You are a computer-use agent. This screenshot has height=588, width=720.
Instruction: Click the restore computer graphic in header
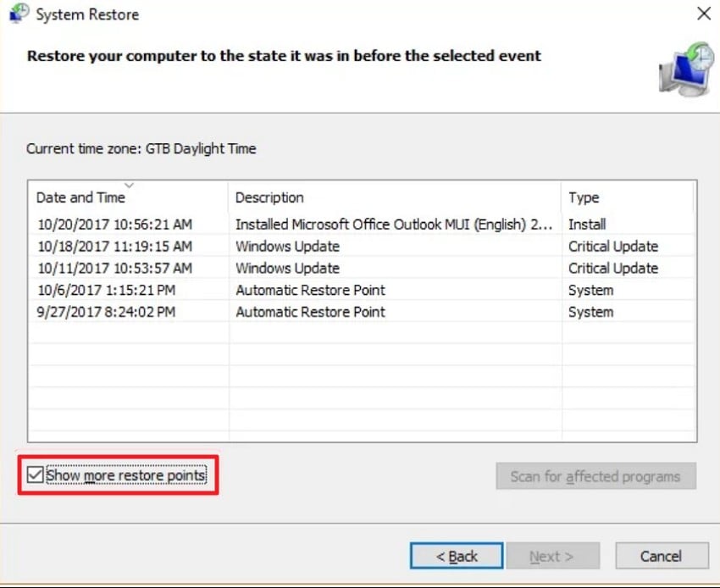pos(685,68)
